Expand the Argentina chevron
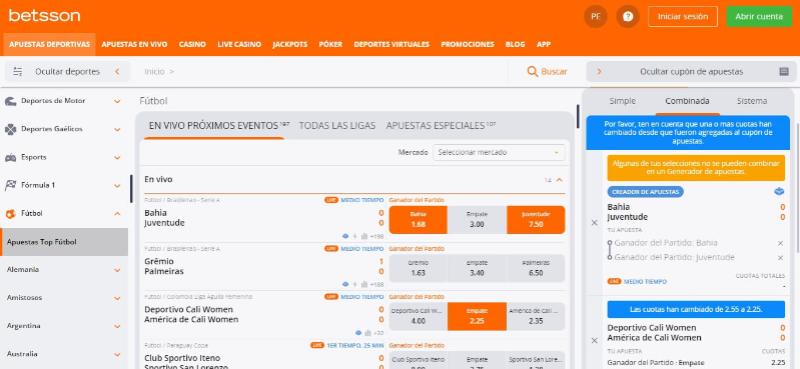800x369 pixels. coord(117,326)
